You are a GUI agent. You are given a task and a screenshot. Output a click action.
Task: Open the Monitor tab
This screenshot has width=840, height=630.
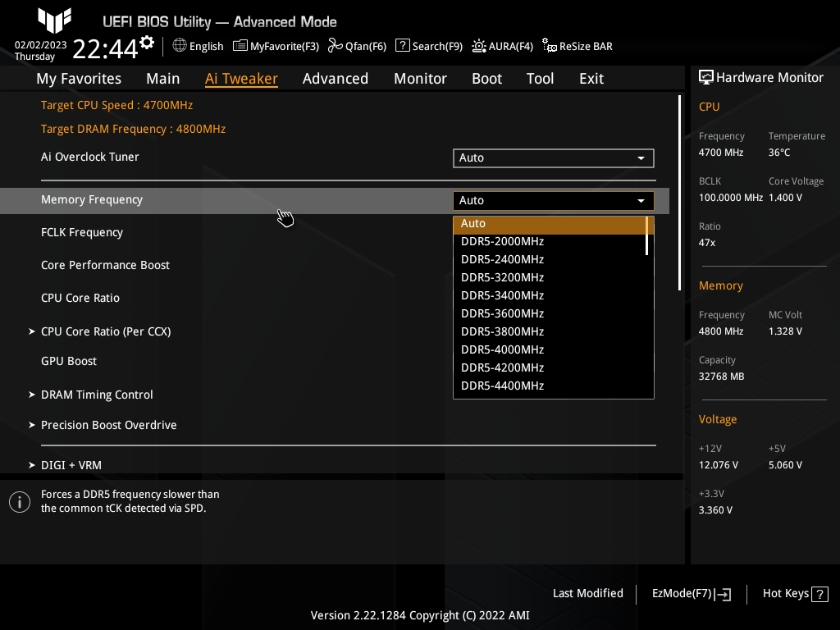tap(421, 79)
